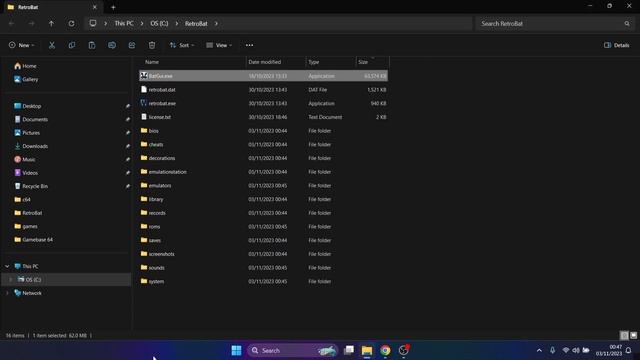Open Windows Start menu
The height and width of the screenshot is (360, 640).
point(236,350)
